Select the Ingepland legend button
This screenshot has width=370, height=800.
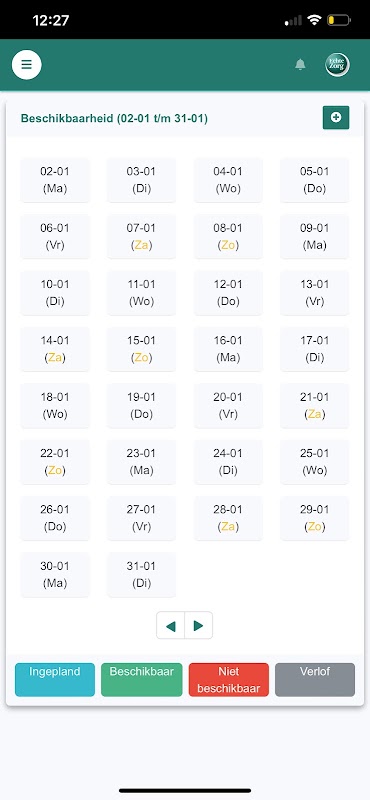tap(55, 680)
